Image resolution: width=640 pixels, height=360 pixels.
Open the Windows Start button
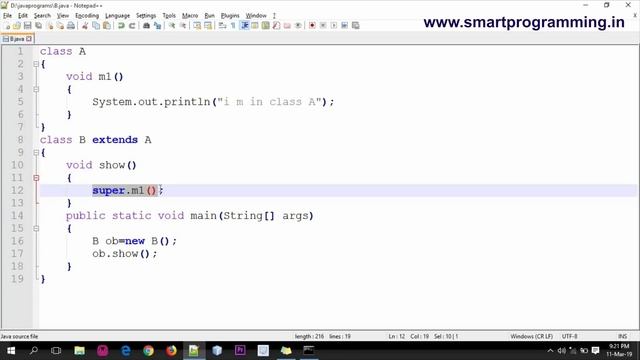(x=11, y=351)
